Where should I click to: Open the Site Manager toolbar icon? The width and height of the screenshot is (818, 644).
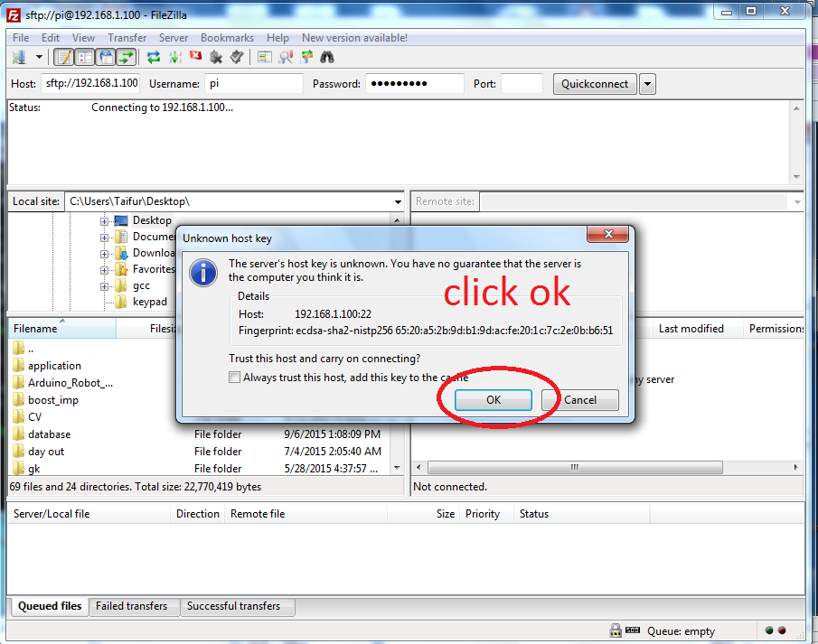19,57
